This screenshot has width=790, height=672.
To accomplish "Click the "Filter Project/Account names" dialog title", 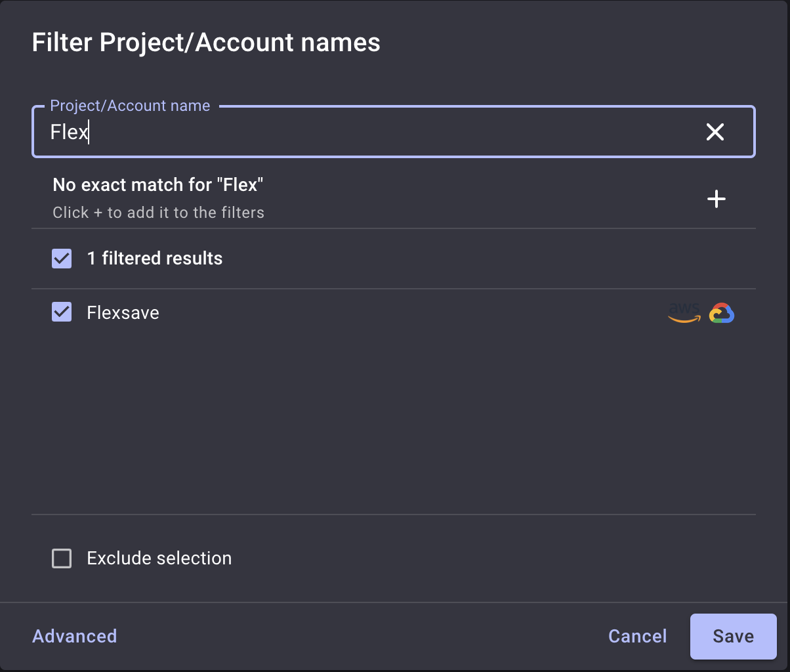I will [206, 43].
